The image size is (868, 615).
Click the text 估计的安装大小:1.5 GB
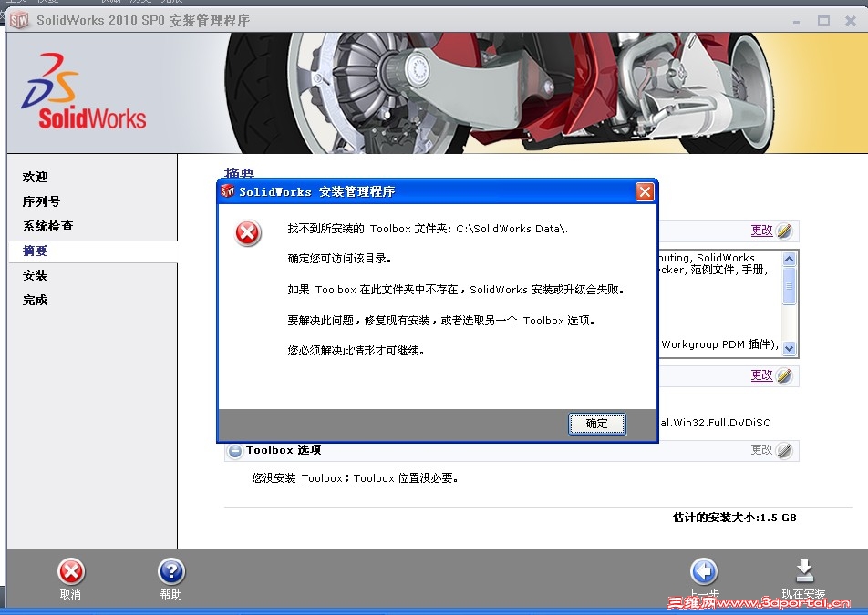pyautogui.click(x=735, y=518)
